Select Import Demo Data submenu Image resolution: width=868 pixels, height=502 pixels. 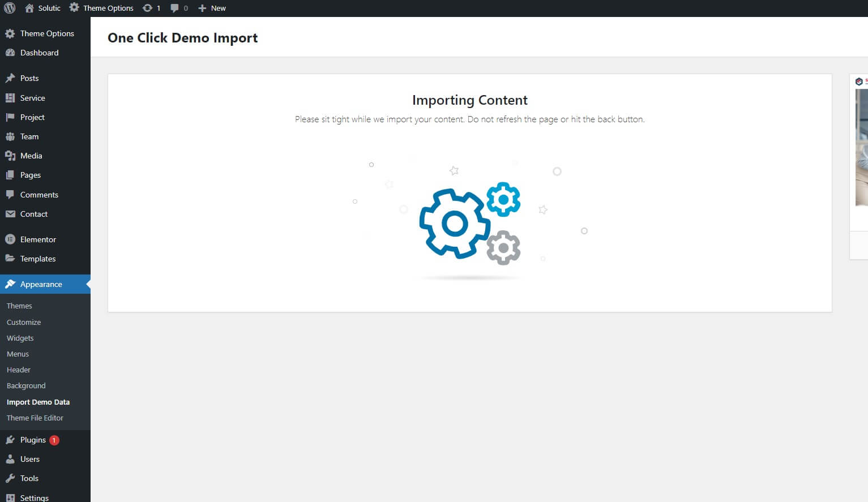[38, 402]
